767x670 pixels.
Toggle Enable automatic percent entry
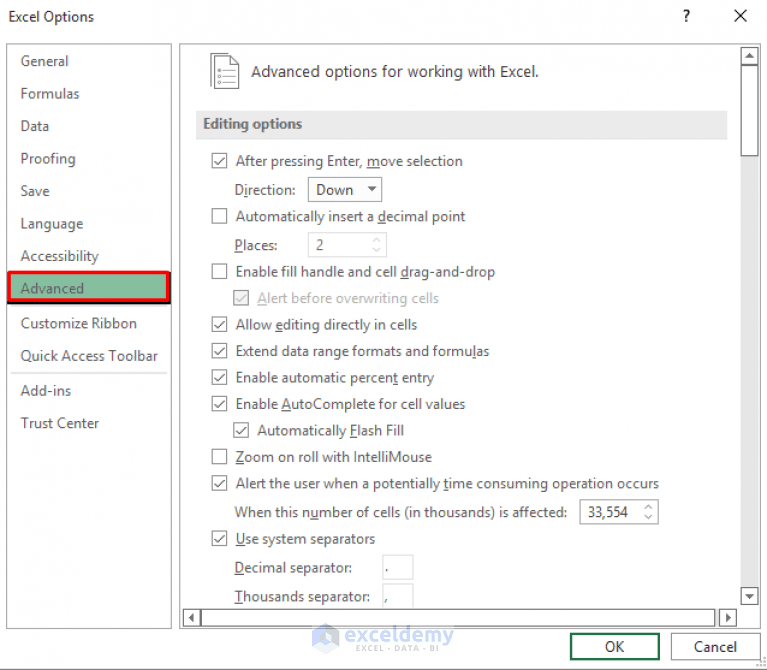219,377
